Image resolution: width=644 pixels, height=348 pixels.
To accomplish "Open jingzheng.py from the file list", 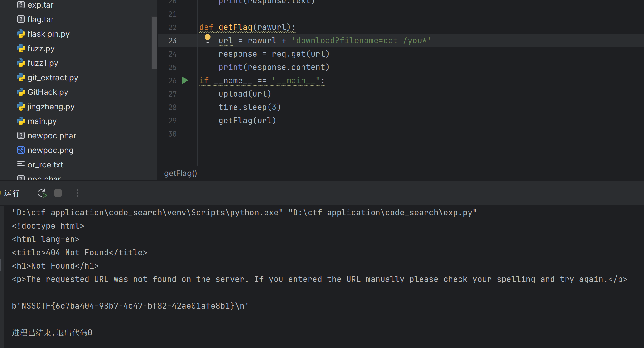I will [51, 107].
